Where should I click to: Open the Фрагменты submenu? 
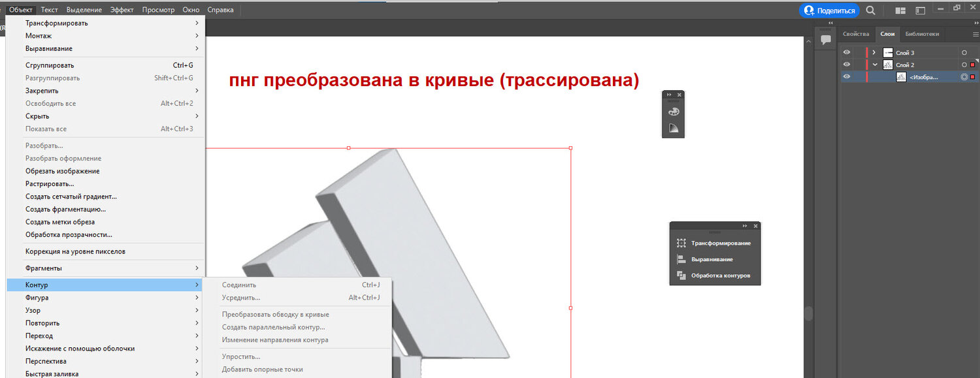105,268
